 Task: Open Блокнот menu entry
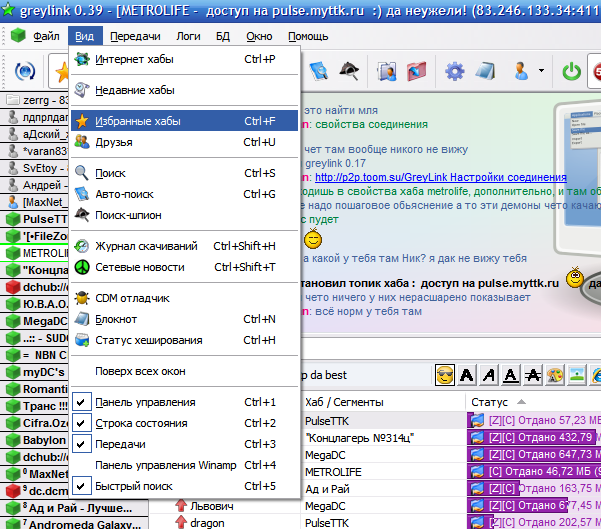point(184,319)
